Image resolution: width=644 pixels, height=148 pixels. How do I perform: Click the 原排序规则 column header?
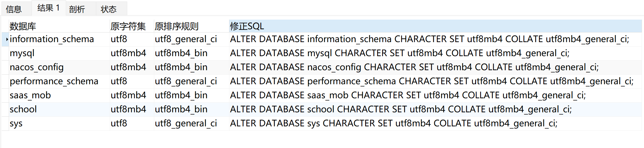(x=191, y=26)
